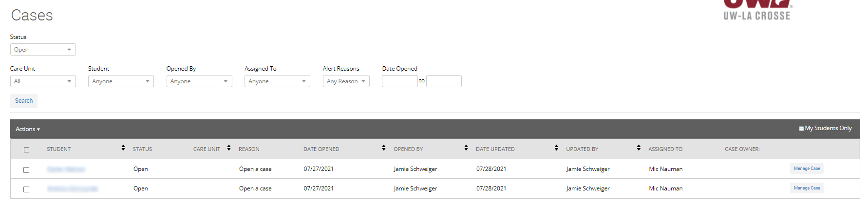The image size is (868, 207).
Task: Click the Date Opened start field
Action: (x=400, y=81)
